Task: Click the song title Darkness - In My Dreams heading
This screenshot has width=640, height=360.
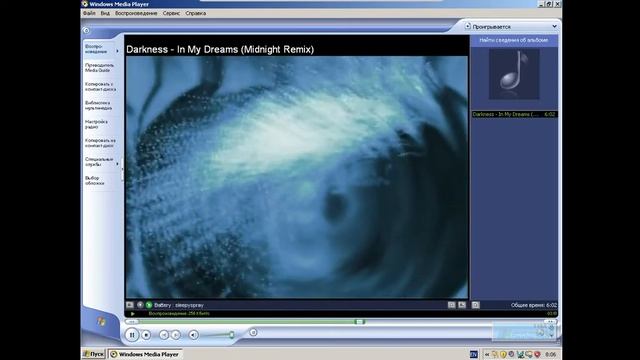Action: 220,49
